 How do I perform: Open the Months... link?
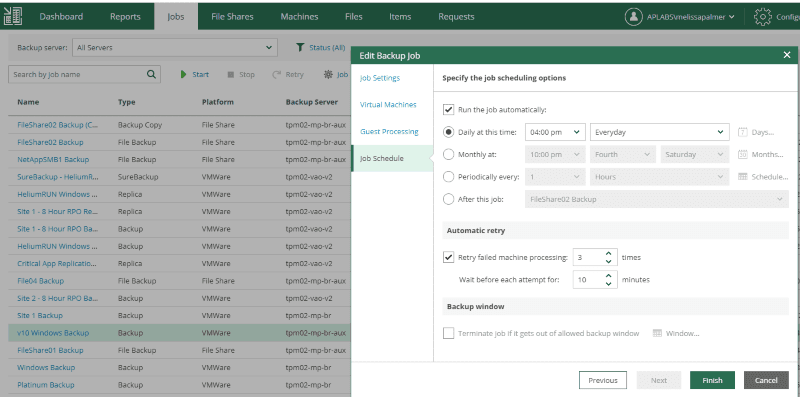pyautogui.click(x=767, y=154)
